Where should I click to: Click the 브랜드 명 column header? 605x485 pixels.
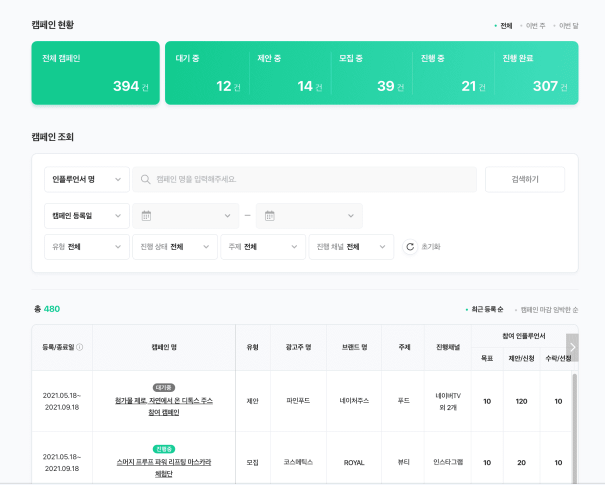[354, 347]
